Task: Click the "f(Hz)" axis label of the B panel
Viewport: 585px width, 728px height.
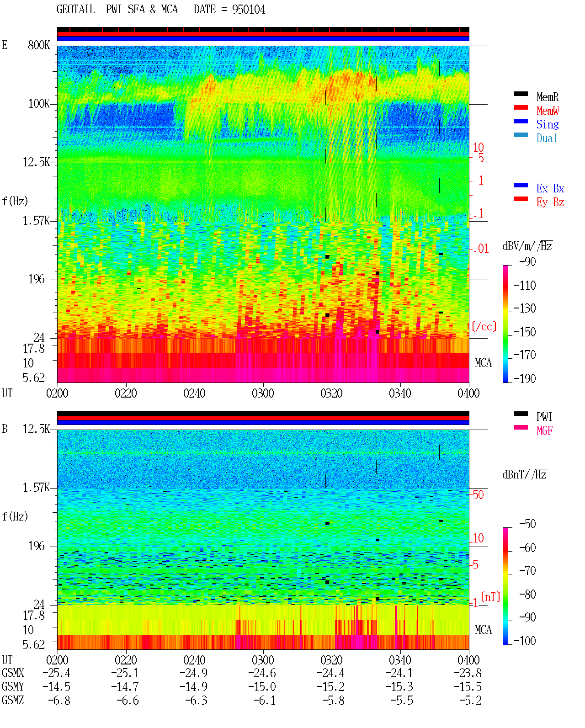Action: (x=15, y=516)
